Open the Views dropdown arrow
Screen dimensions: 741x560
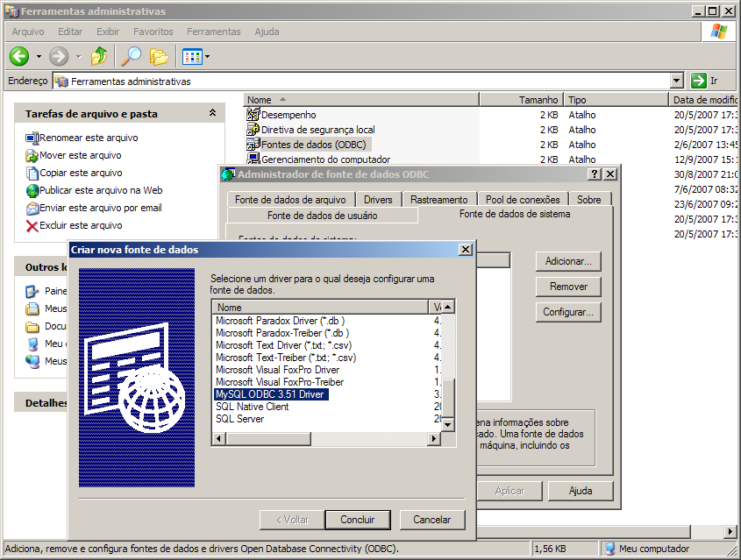207,57
